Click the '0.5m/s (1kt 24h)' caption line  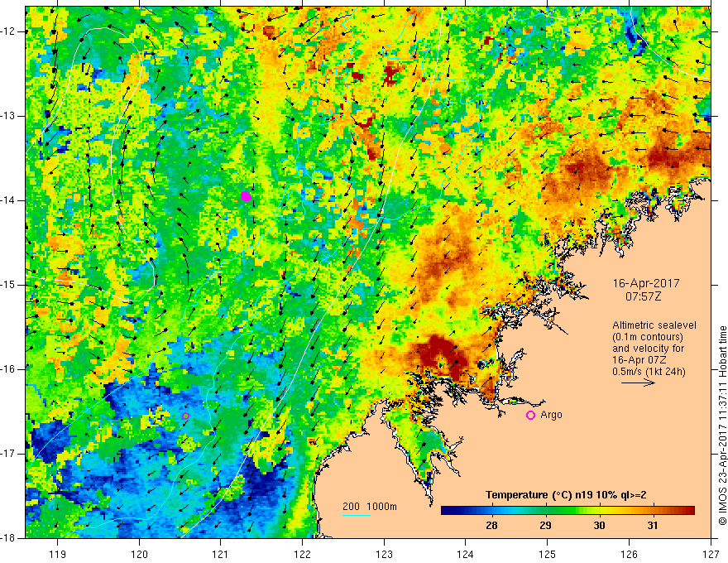click(x=649, y=372)
